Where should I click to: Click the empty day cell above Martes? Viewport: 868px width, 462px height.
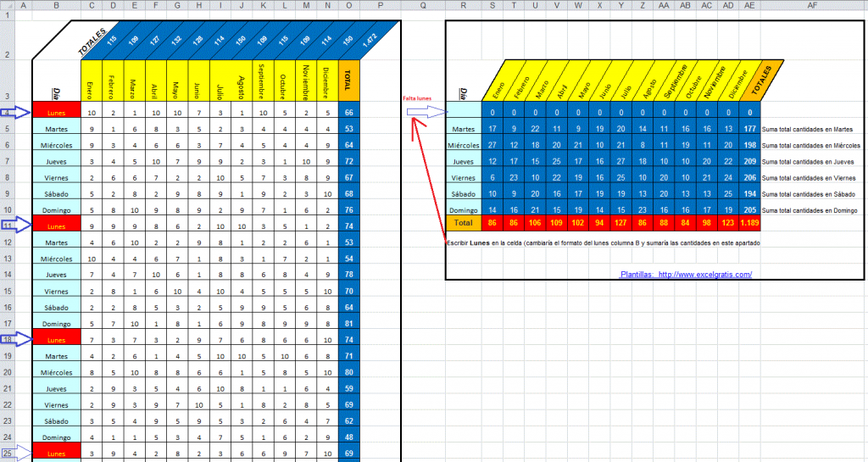coord(463,112)
